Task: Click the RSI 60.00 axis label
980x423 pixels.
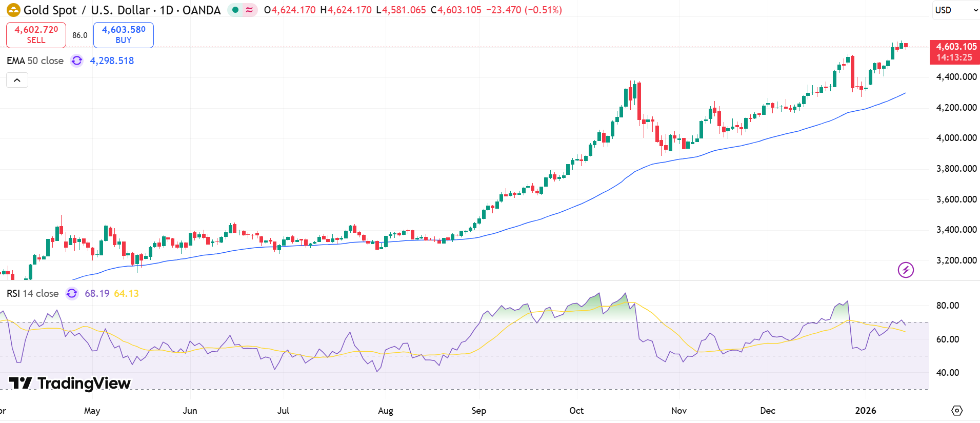Action: point(948,339)
